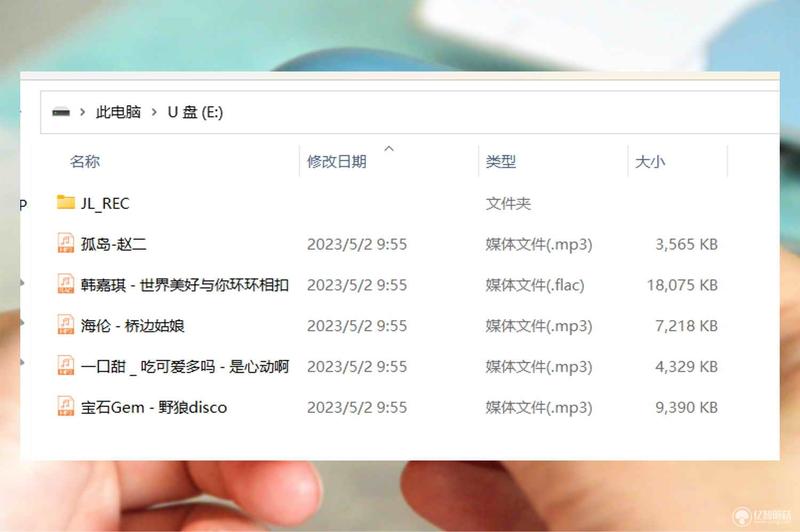Click the mp3 icon for 海伦 - 桥边姑娘
This screenshot has height=532, width=800.
click(65, 324)
